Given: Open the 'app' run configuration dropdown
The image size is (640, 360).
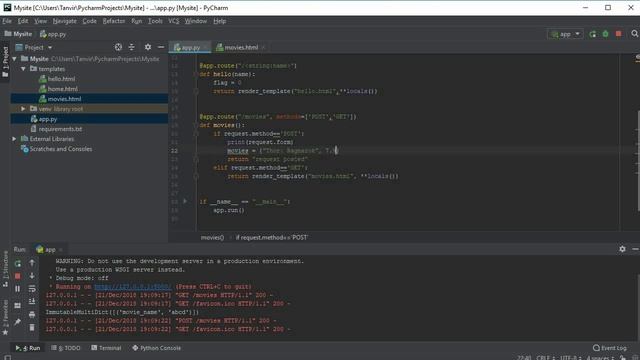Looking at the screenshot, I should pos(565,34).
